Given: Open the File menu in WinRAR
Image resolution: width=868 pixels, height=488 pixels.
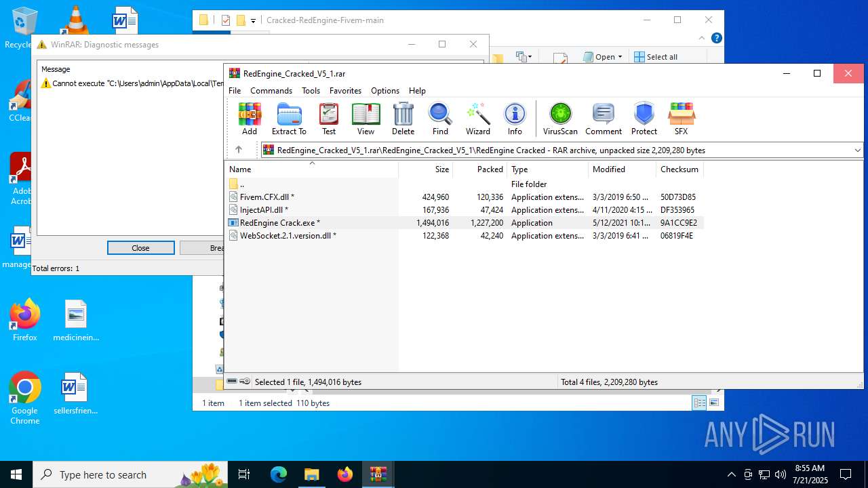Looking at the screenshot, I should 235,91.
